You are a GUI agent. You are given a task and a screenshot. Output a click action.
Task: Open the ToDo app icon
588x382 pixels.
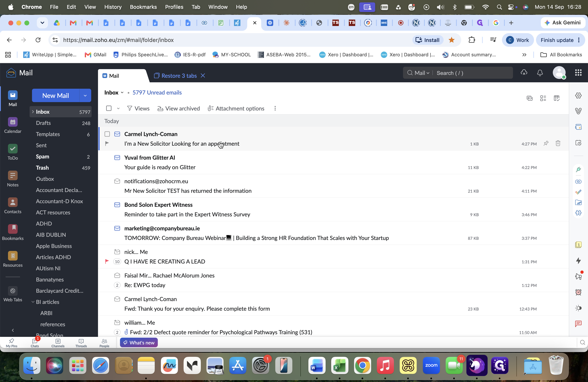tap(13, 152)
